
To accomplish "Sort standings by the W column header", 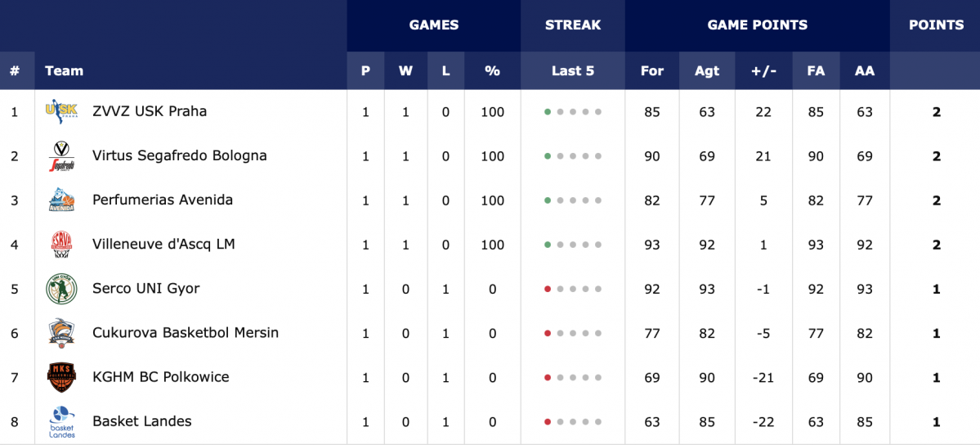I will (x=405, y=70).
